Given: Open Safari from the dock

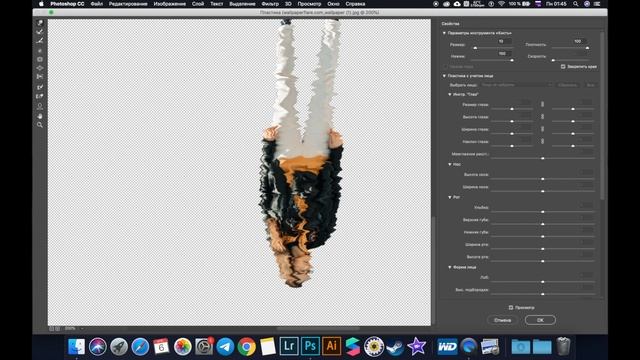Looking at the screenshot, I should (x=140, y=347).
